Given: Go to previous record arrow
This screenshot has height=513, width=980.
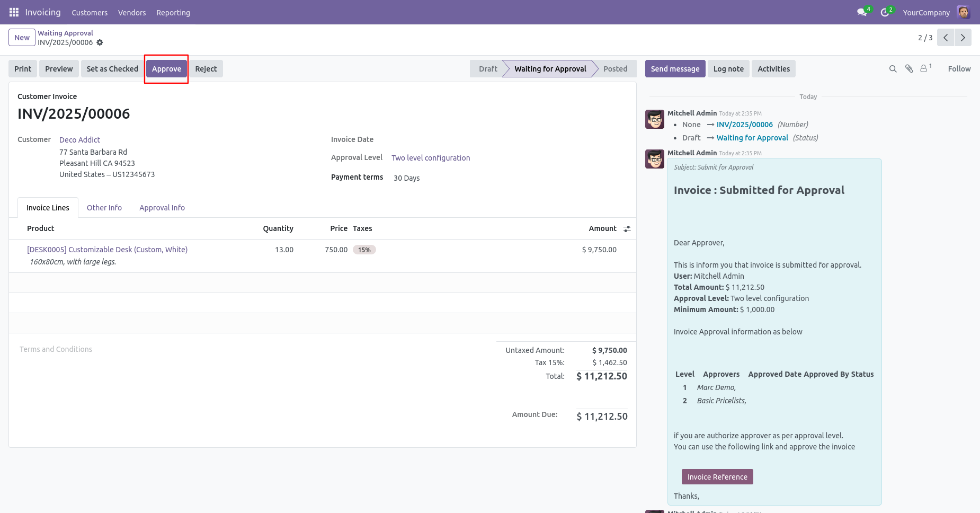Looking at the screenshot, I should click(946, 38).
